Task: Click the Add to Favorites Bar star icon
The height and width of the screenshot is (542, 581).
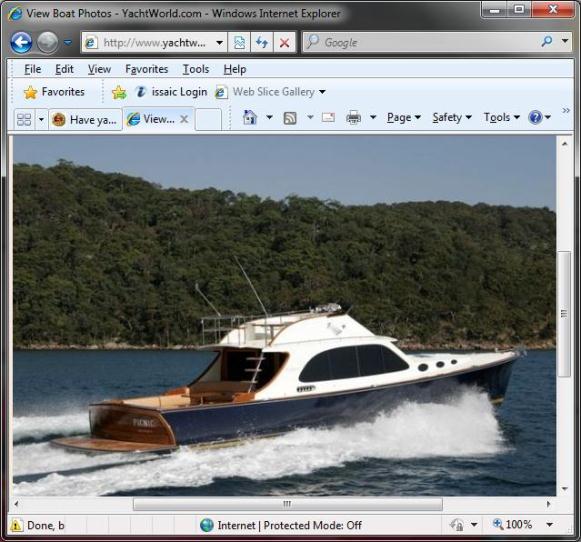Action: [119, 92]
